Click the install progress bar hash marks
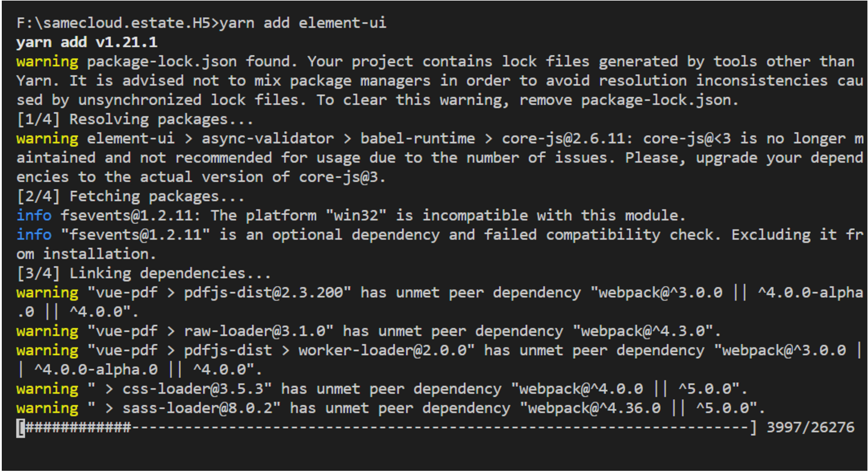The image size is (868, 472). [78, 428]
